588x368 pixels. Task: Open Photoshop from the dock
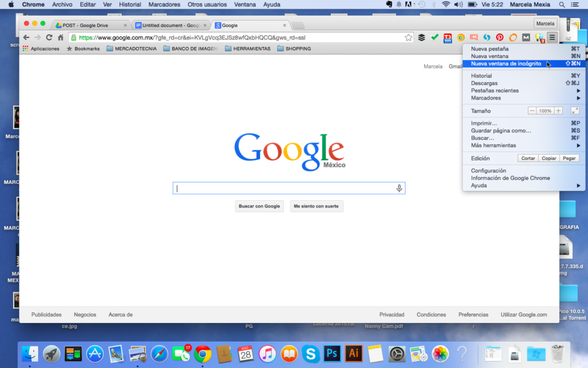click(x=332, y=354)
